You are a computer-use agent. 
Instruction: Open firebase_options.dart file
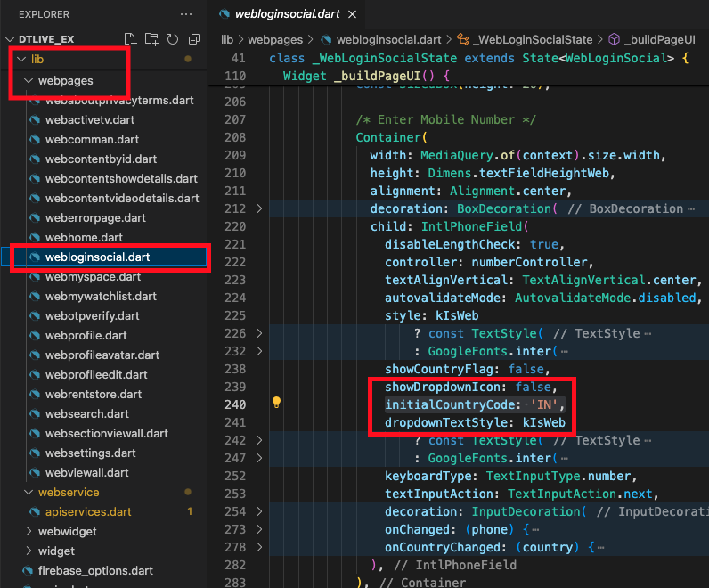click(95, 571)
